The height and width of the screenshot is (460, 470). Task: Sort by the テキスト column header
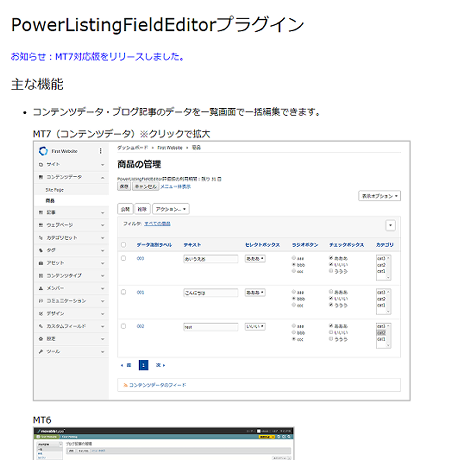(192, 245)
